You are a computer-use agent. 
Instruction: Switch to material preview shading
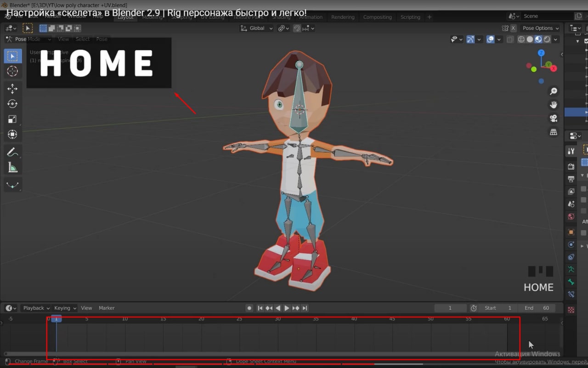[x=538, y=40]
